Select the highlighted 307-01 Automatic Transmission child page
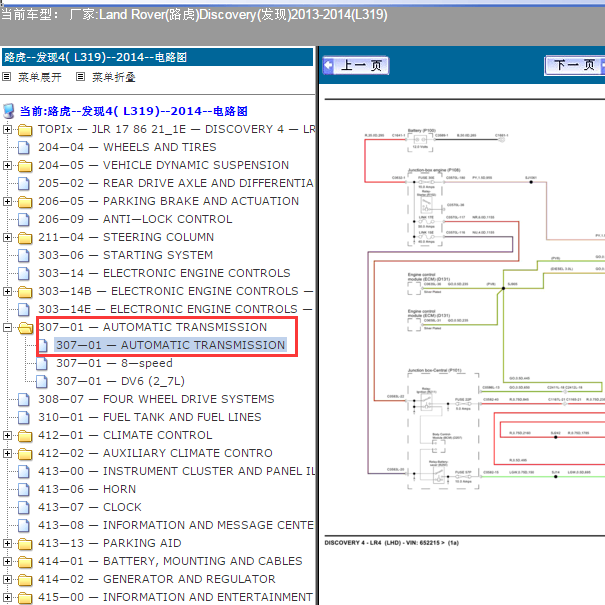This screenshot has width=605, height=605. point(171,345)
